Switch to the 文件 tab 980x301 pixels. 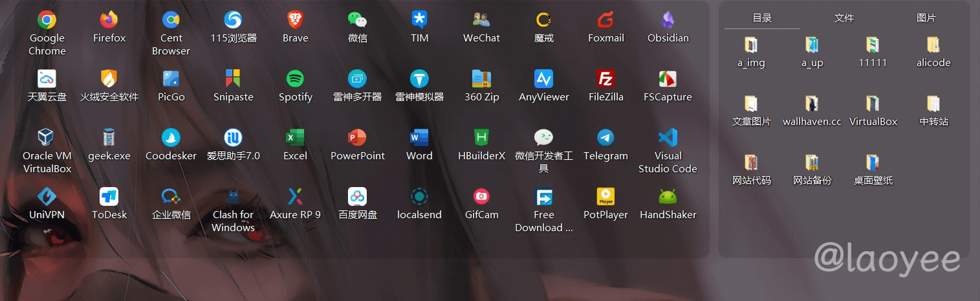click(x=844, y=18)
